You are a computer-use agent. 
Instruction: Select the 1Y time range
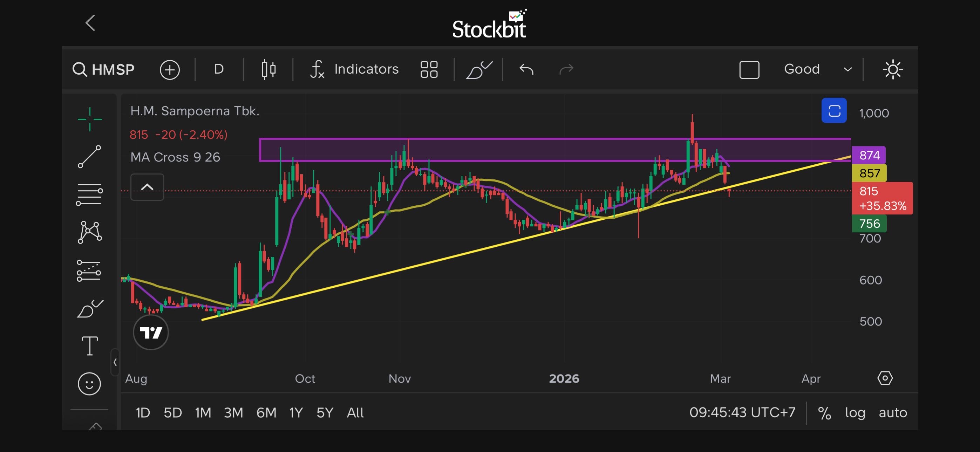pyautogui.click(x=296, y=412)
